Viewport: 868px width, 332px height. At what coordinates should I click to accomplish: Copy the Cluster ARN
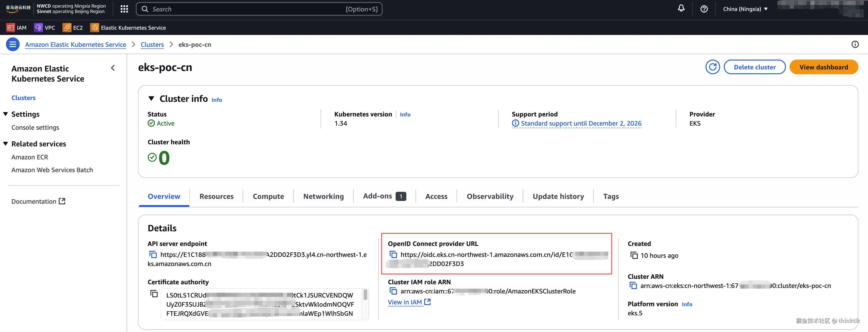633,286
